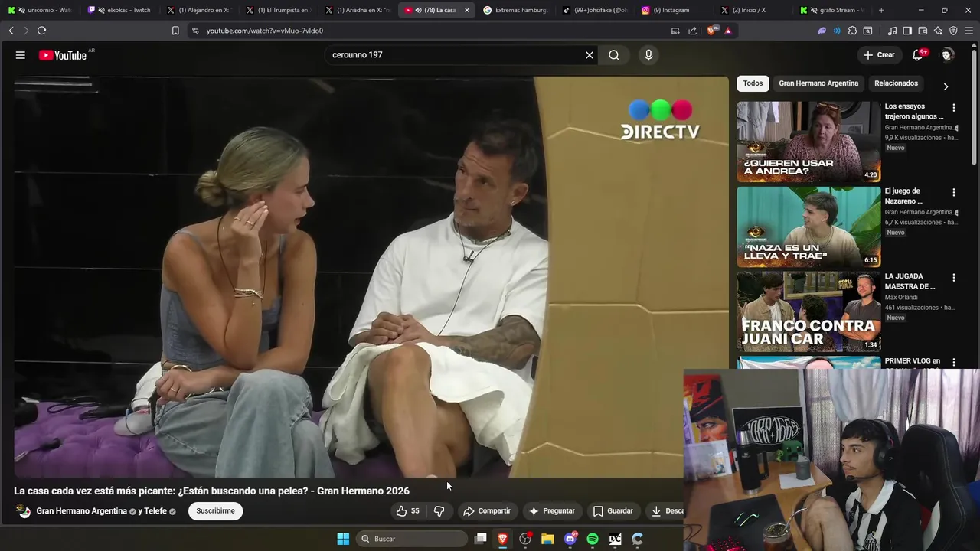Go back in browser history
Image resolution: width=980 pixels, height=551 pixels.
[x=11, y=31]
